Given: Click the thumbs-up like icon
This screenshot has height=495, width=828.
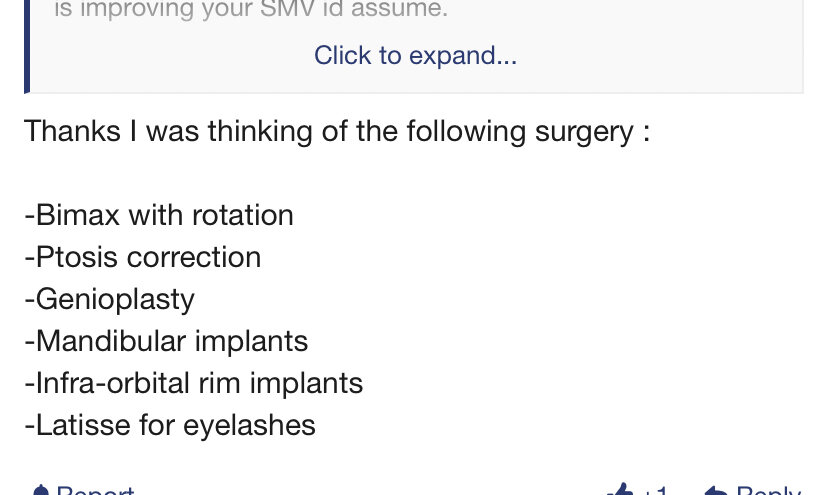Looking at the screenshot, I should tap(620, 490).
